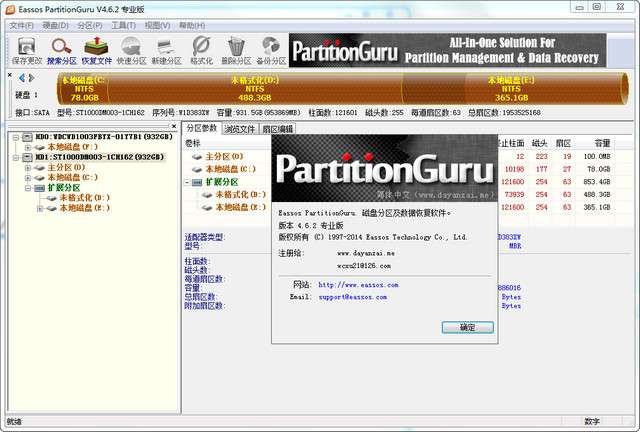640x432 pixels.
Task: Select 本地磁盘(E:) row in partition list
Action: (x=240, y=207)
